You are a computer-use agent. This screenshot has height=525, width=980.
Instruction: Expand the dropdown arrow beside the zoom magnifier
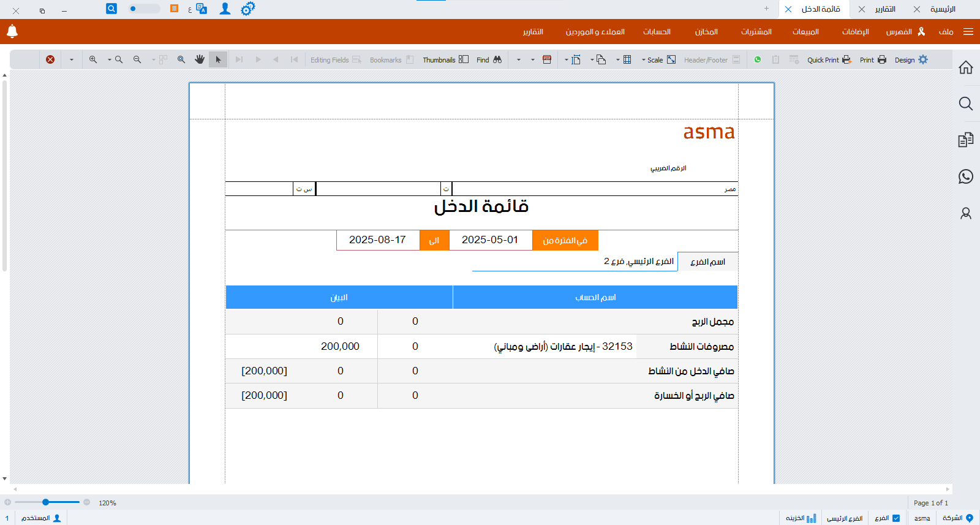[x=110, y=60]
